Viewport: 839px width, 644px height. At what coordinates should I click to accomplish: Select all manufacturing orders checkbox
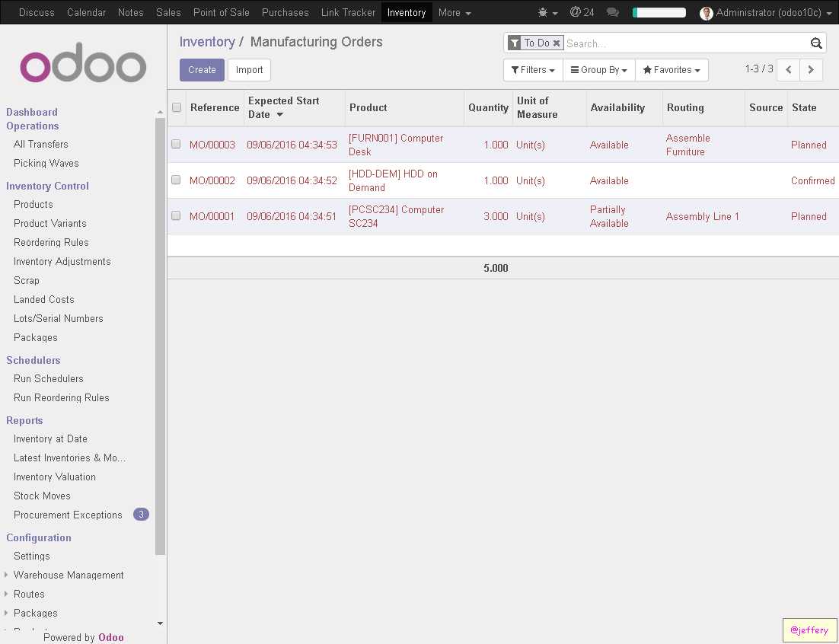pyautogui.click(x=177, y=107)
